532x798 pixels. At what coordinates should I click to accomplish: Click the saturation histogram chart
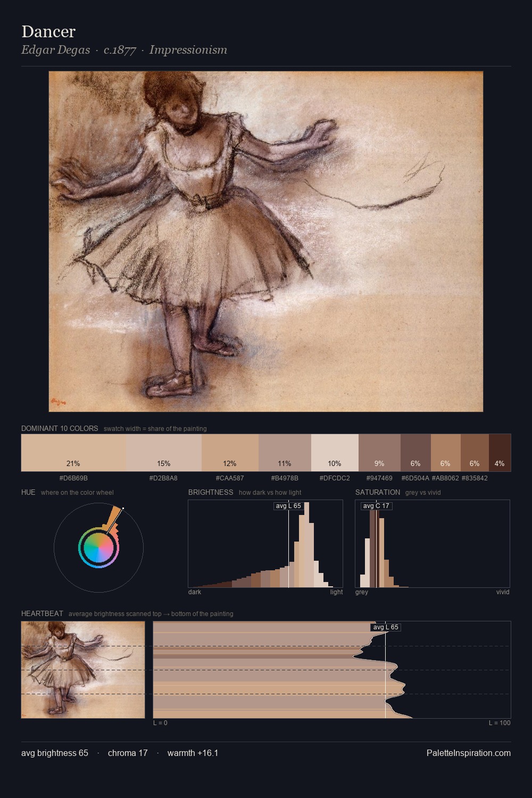click(433, 544)
